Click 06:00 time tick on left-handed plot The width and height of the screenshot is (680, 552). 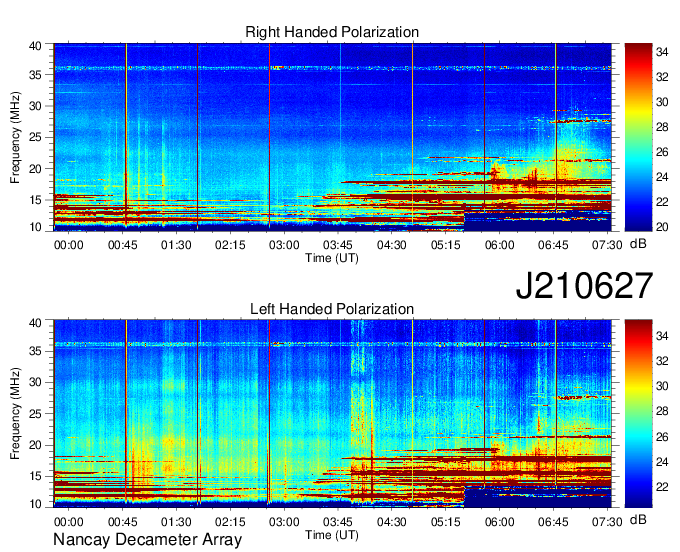(500, 522)
